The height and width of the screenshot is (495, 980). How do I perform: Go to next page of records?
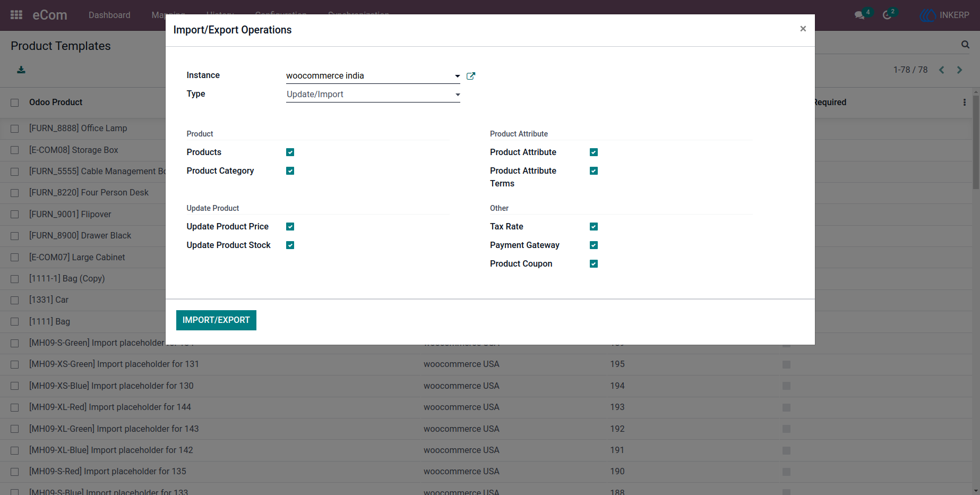pyautogui.click(x=960, y=70)
